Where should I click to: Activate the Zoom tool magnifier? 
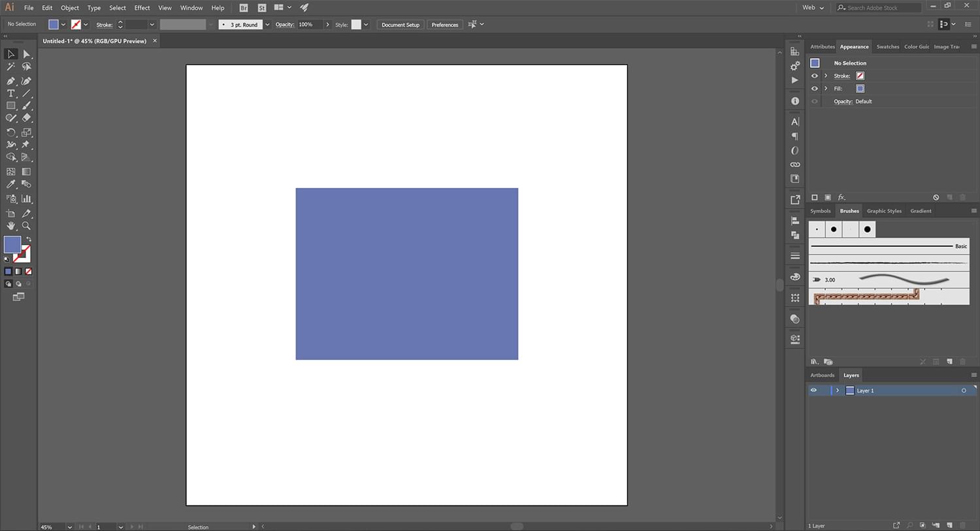26,226
